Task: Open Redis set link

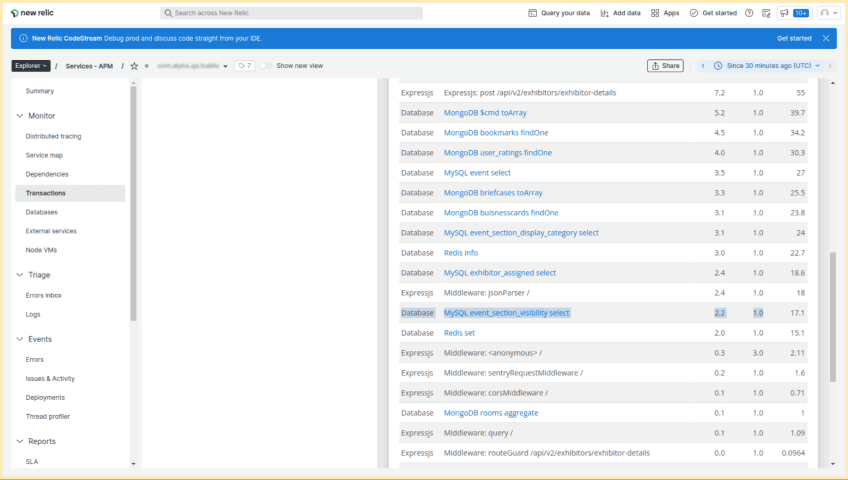Action: [x=460, y=332]
